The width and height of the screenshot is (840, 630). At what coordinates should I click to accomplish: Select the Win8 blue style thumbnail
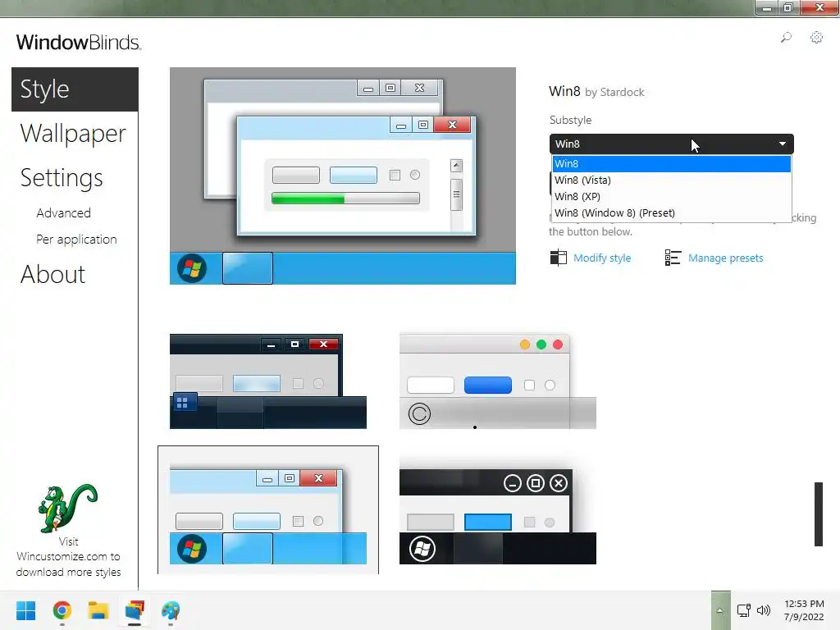pyautogui.click(x=268, y=510)
